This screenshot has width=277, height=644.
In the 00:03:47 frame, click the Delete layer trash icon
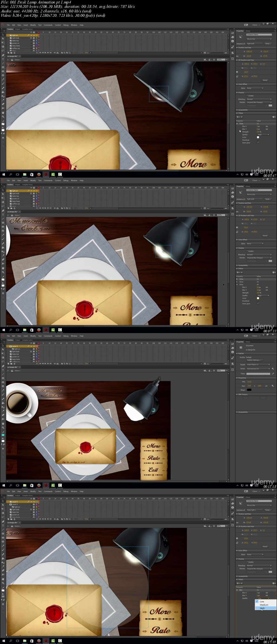(14, 53)
